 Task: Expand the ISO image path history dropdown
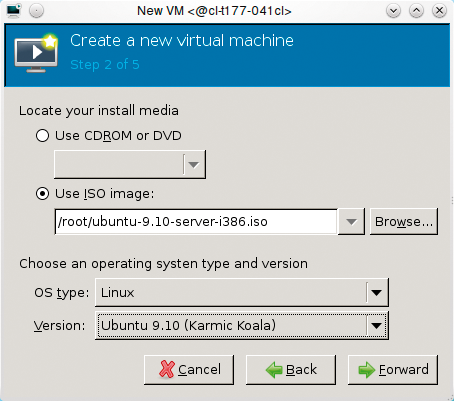pyautogui.click(x=351, y=222)
